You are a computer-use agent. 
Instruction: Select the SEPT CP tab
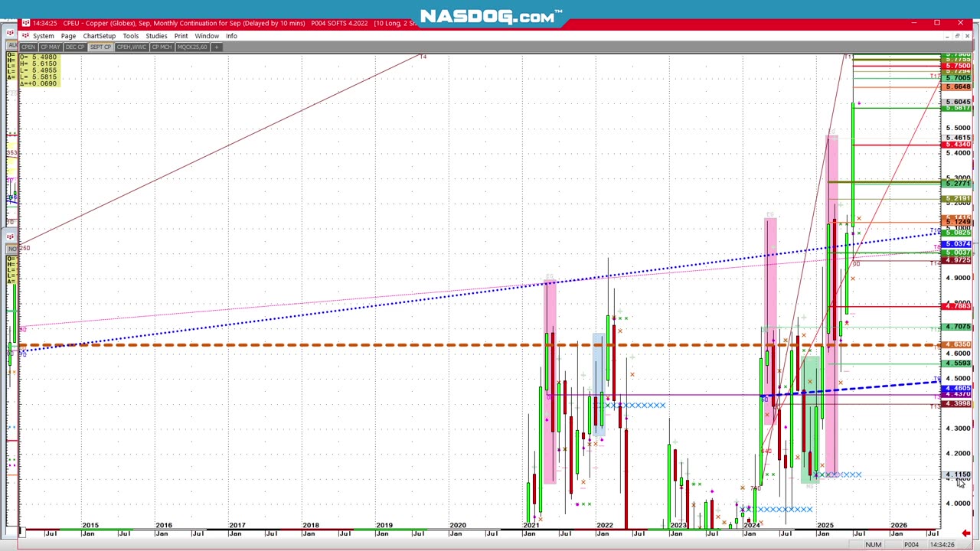(x=100, y=47)
